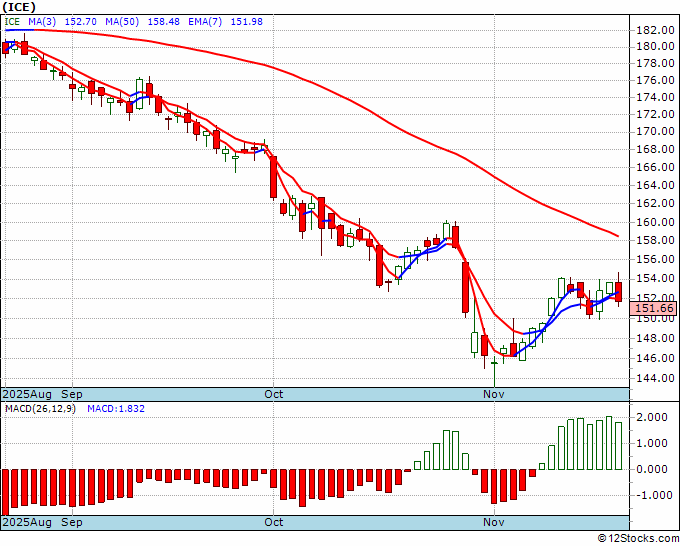Click 2025Aug label on price chart axis

(x=27, y=394)
